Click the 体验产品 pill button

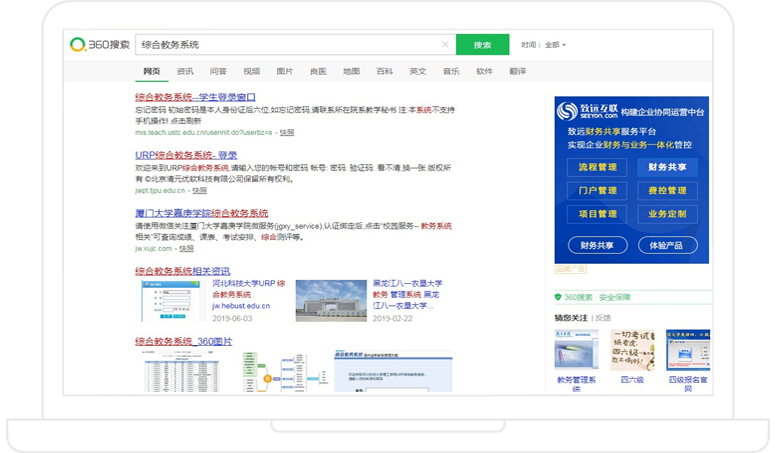click(668, 245)
